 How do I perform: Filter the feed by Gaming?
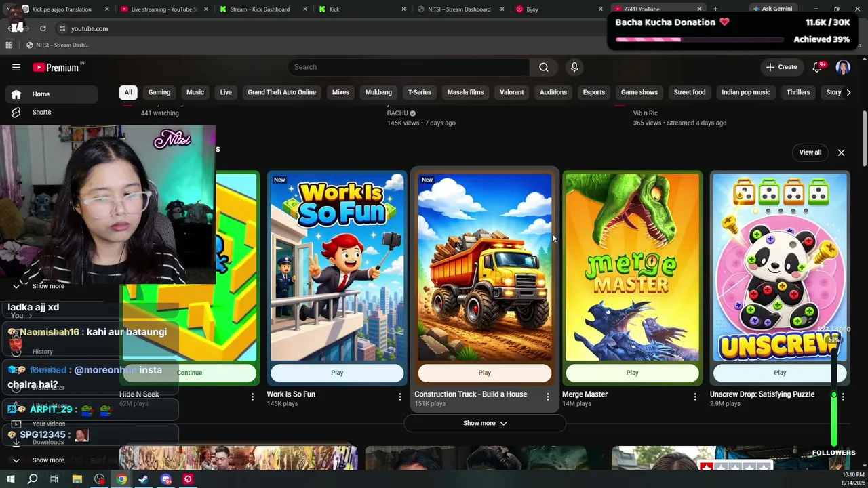point(159,92)
